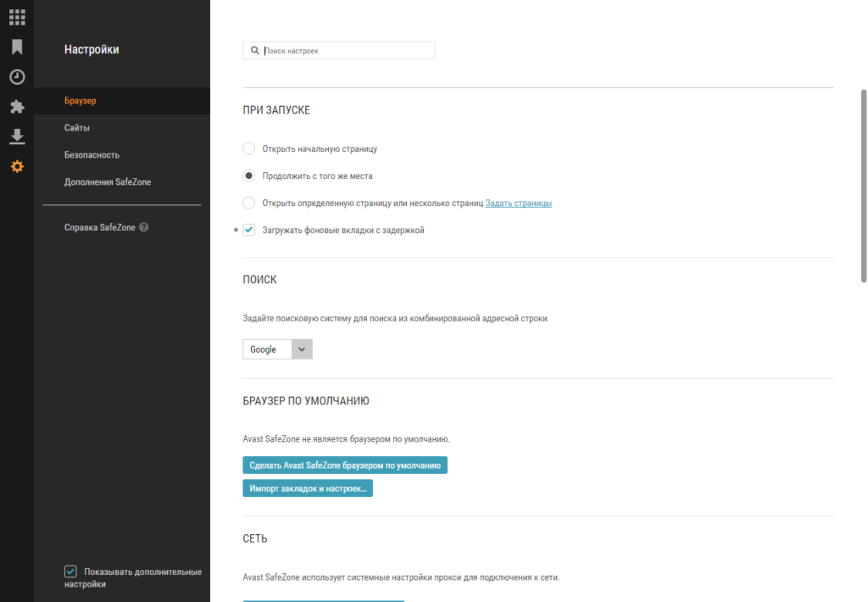This screenshot has width=868, height=602.
Task: Open the extensions puzzle icon
Action: point(17,106)
